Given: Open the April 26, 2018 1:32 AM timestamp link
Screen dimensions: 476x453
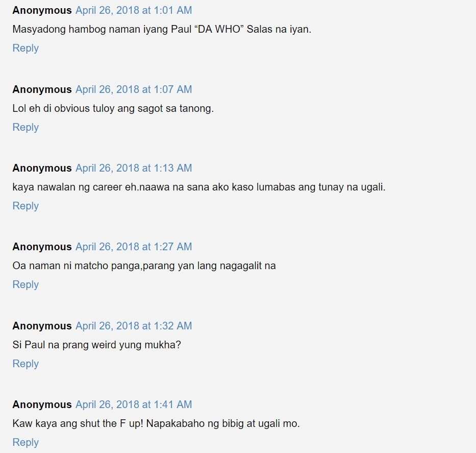Looking at the screenshot, I should (134, 326).
